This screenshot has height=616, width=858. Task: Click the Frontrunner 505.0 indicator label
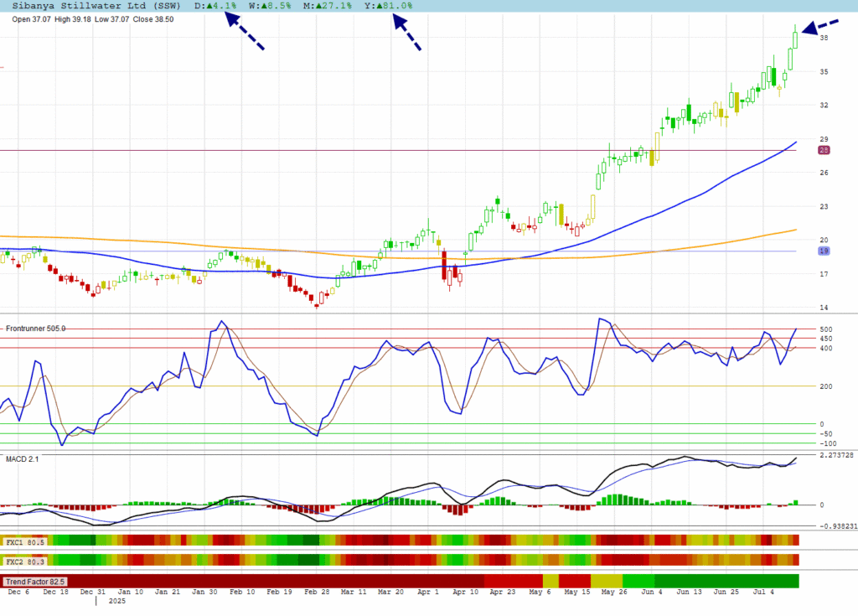click(35, 329)
